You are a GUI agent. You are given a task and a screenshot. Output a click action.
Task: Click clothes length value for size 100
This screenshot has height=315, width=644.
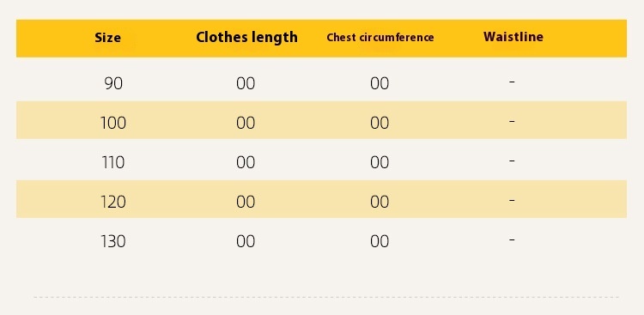246,123
